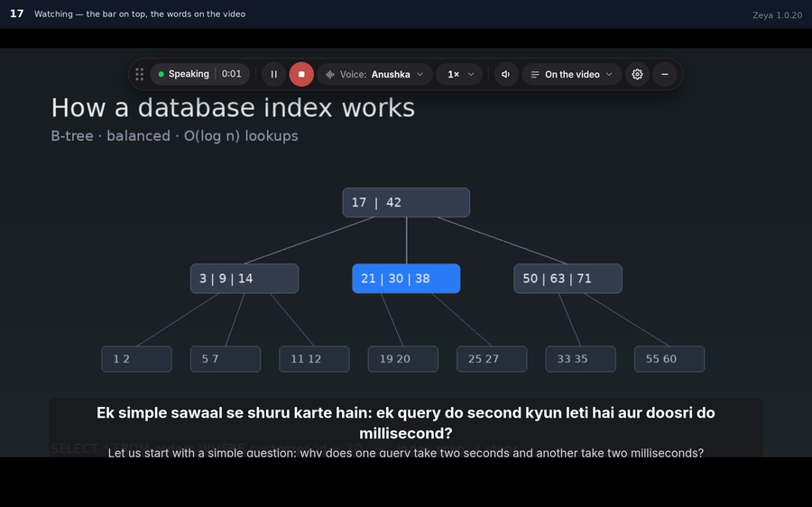Click the Watching header caption text
812x507 pixels.
click(140, 14)
